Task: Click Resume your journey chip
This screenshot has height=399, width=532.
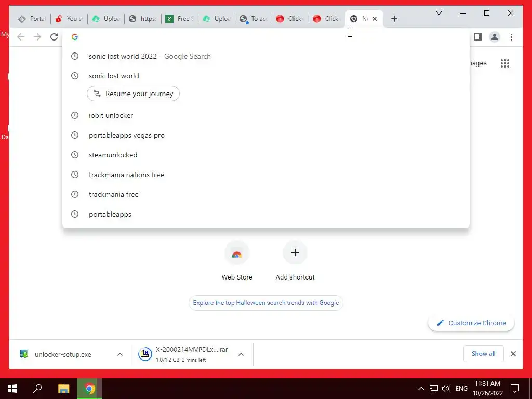Action: pyautogui.click(x=133, y=94)
